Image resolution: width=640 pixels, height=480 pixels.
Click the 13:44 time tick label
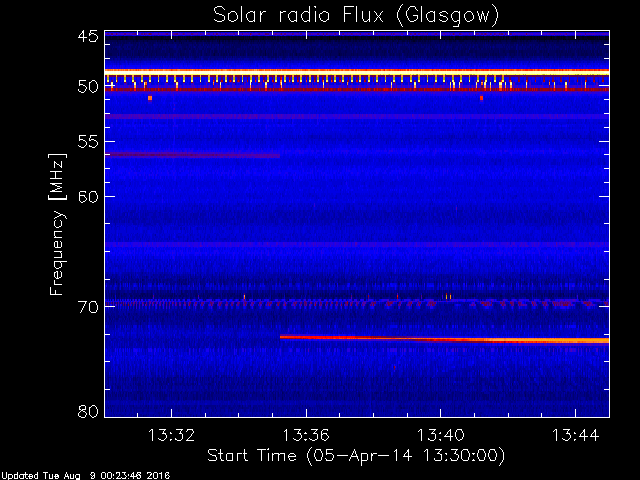[575, 435]
